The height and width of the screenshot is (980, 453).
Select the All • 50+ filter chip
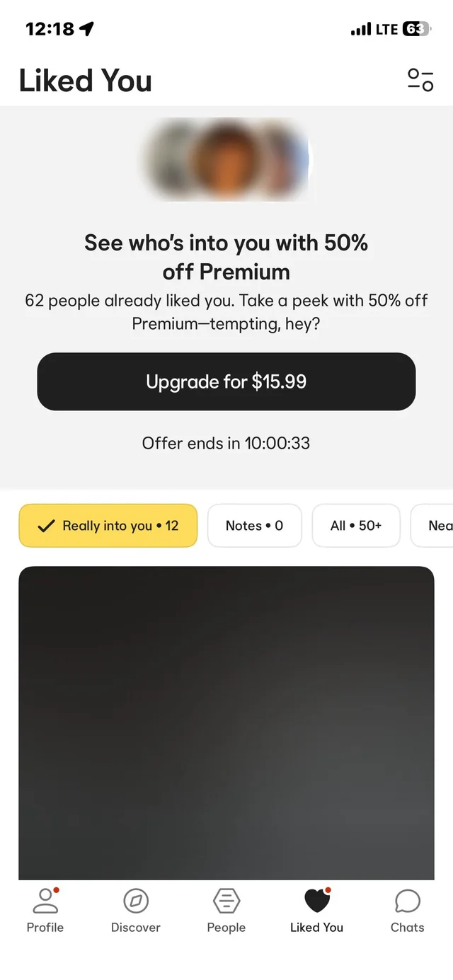[x=356, y=526]
